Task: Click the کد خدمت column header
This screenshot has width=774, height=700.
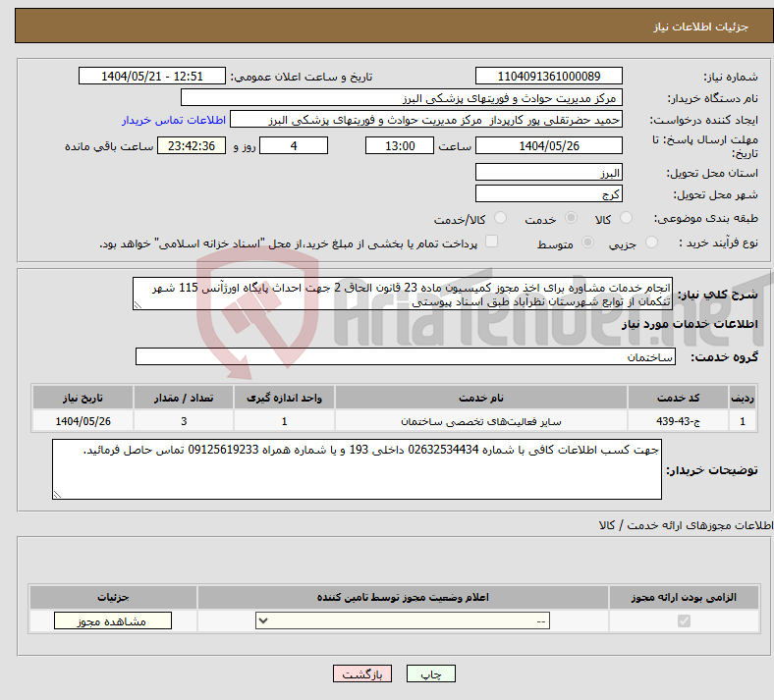Action: [679, 398]
